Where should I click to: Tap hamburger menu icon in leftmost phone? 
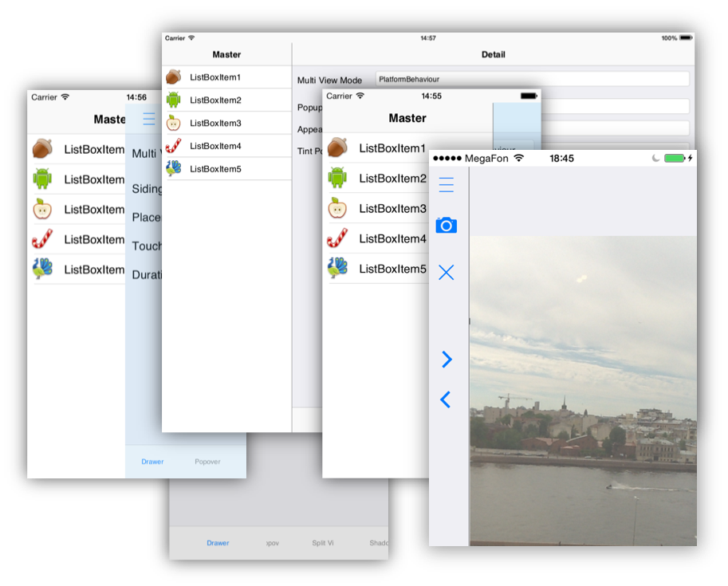[x=149, y=119]
